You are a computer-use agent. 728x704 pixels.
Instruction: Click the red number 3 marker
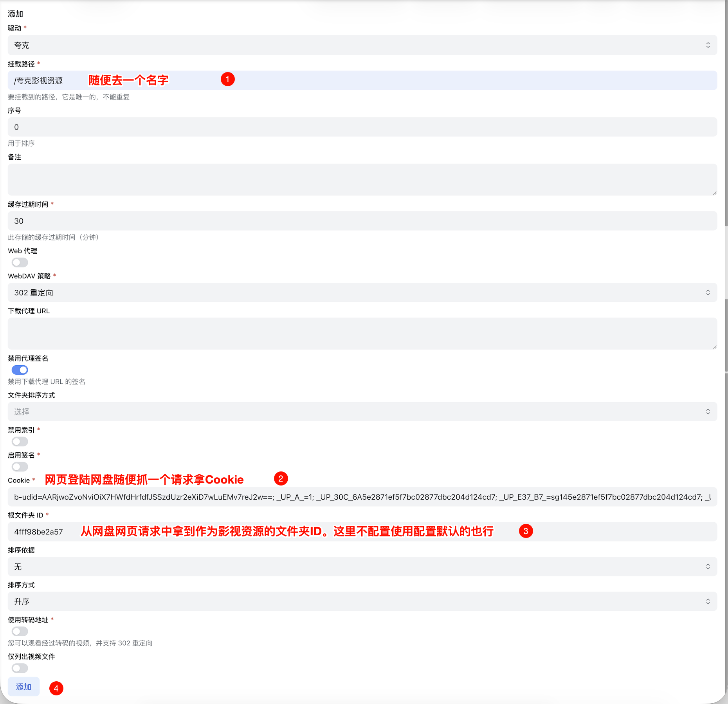526,531
